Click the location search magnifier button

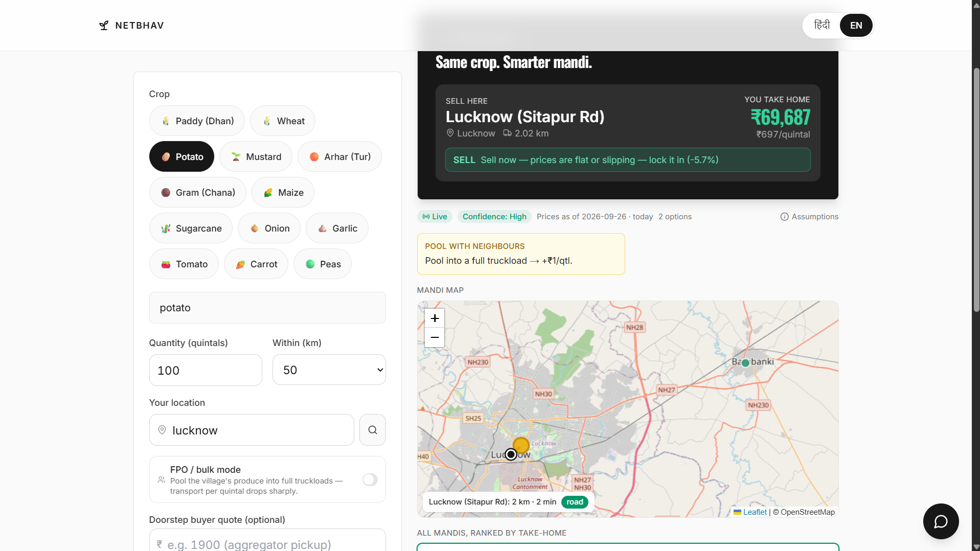pos(373,430)
